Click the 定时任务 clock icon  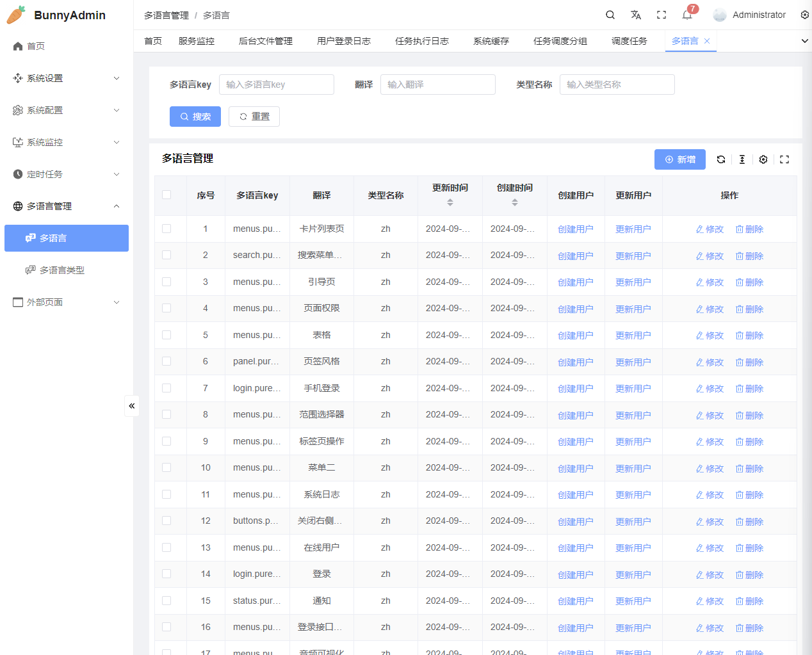click(x=18, y=174)
